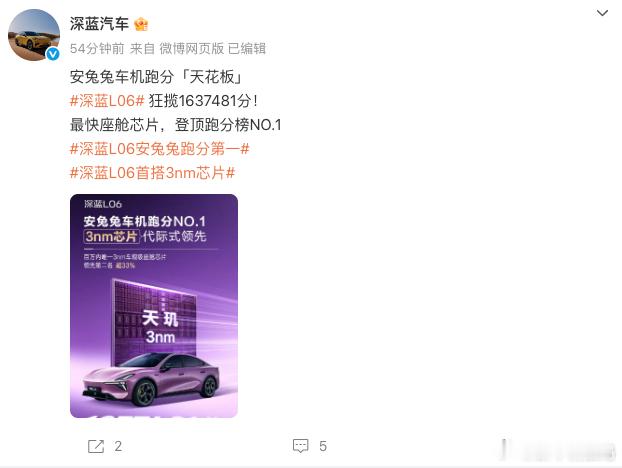Click the blue verified V badge
This screenshot has height=468, width=622.
pos(53,54)
